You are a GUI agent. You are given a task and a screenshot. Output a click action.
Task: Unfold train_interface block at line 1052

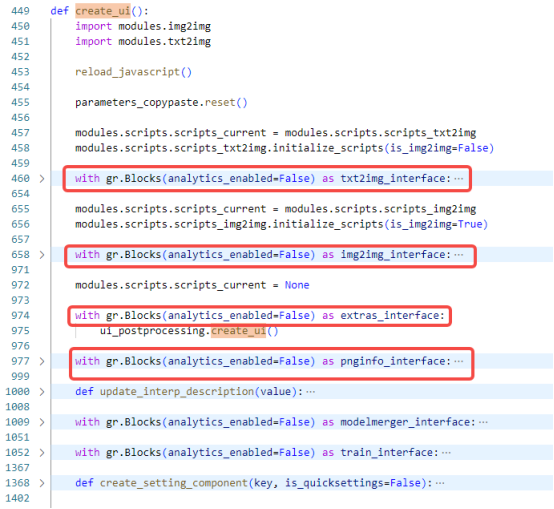(42, 453)
